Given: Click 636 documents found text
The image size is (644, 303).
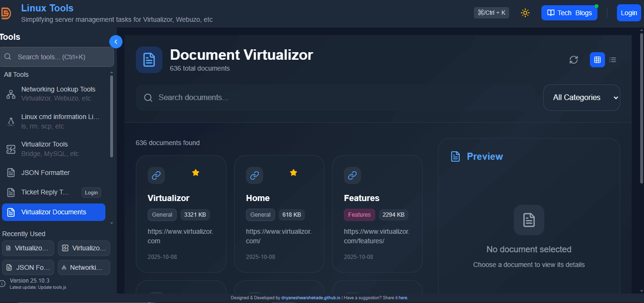Looking at the screenshot, I should click(168, 143).
